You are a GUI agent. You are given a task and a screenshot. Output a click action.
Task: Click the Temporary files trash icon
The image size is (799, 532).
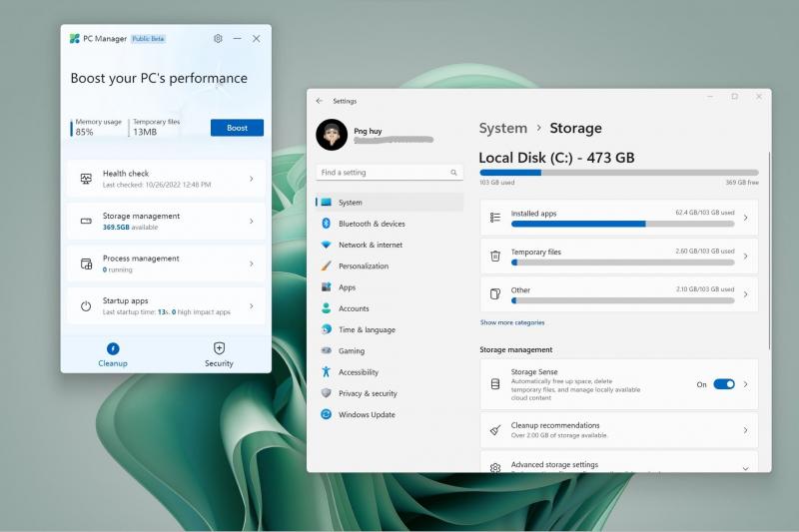(495, 257)
